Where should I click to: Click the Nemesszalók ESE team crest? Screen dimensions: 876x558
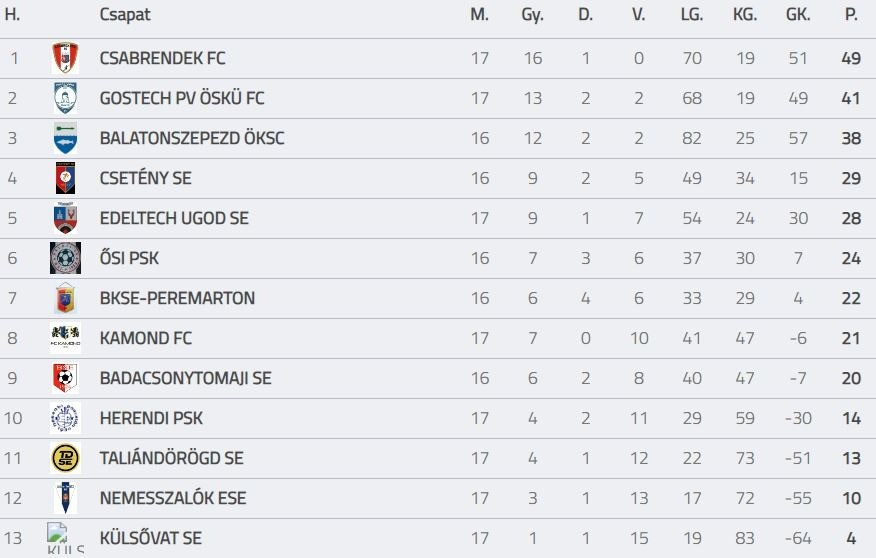(65, 498)
